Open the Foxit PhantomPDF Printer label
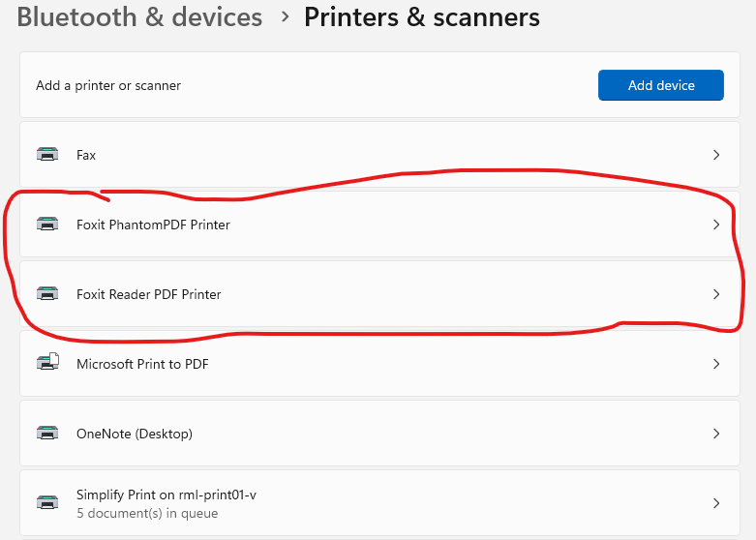Image resolution: width=756 pixels, height=540 pixels. [153, 225]
